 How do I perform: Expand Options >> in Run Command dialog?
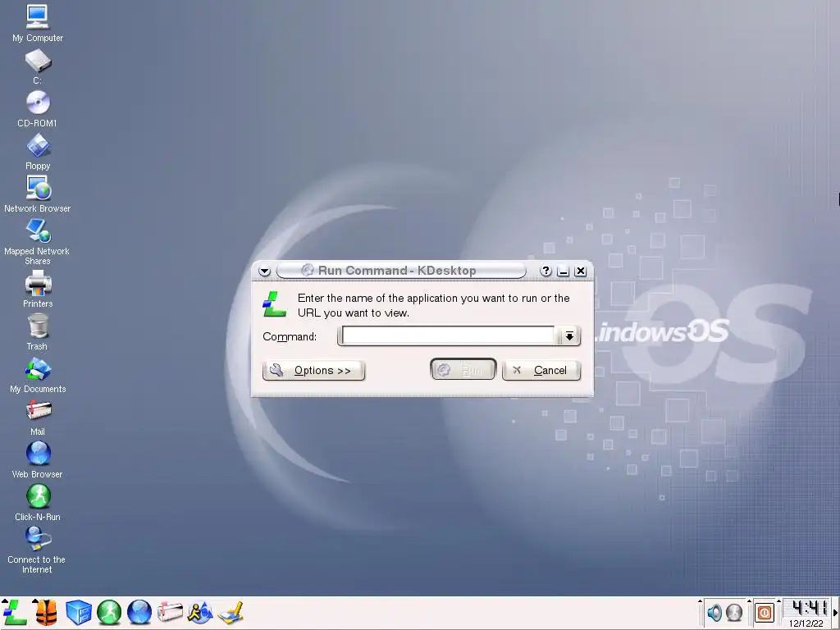[313, 370]
